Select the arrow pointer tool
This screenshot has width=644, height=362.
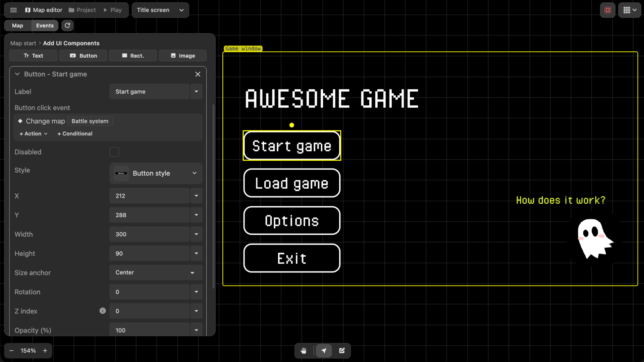click(x=324, y=351)
